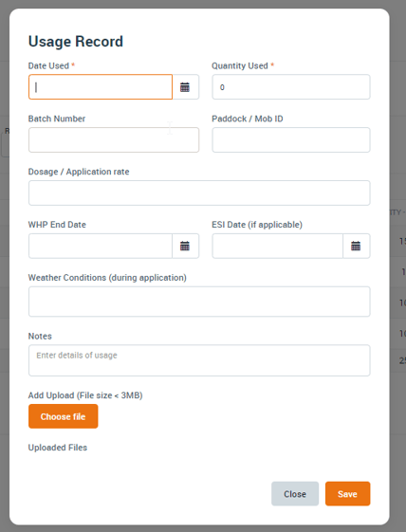This screenshot has width=406, height=532.
Task: Click Add Upload (File size < 3MB) text
Action: [85, 395]
